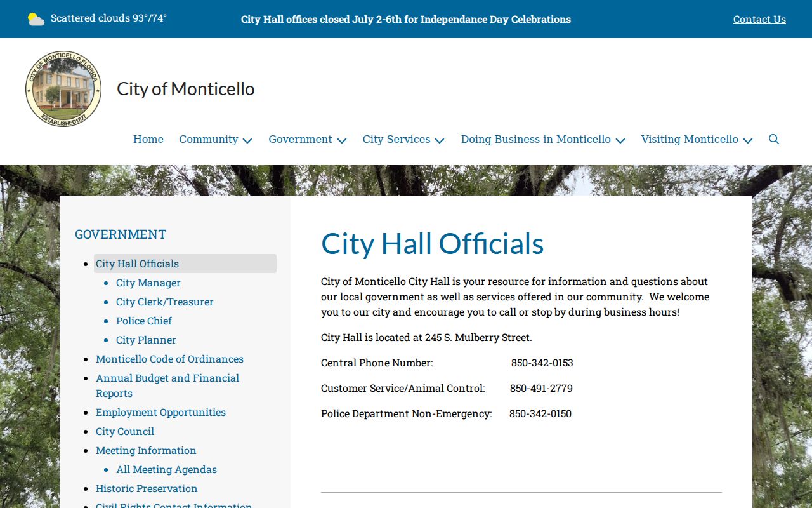Image resolution: width=812 pixels, height=508 pixels.
Task: Click the scattered clouds weather icon
Action: click(x=36, y=19)
